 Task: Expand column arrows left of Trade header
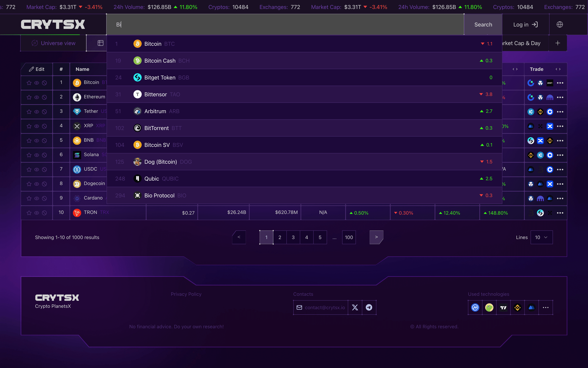pos(515,69)
